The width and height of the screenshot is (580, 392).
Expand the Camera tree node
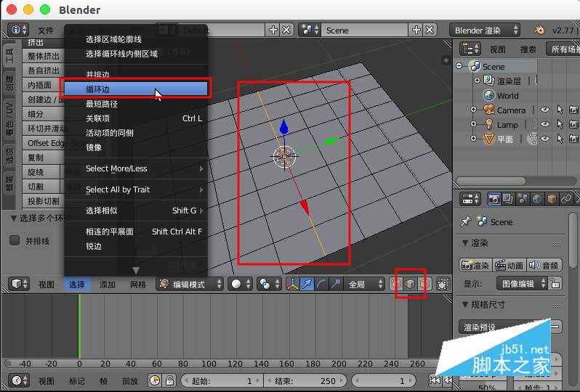(x=473, y=110)
